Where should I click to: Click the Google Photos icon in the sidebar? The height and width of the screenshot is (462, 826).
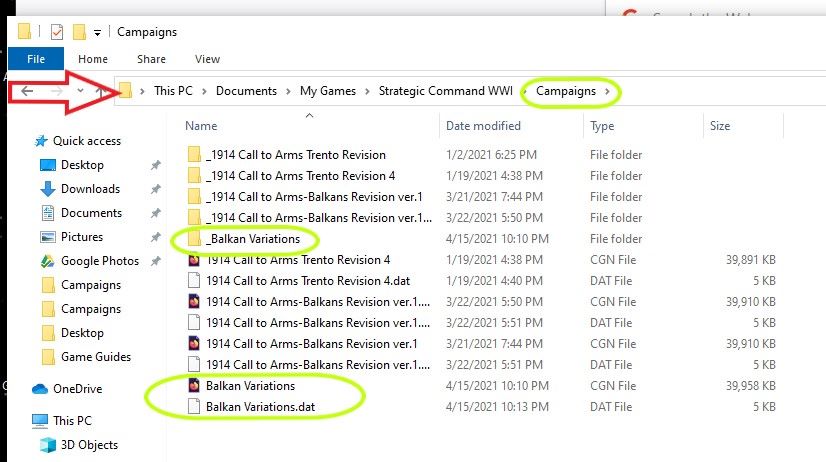coord(48,261)
